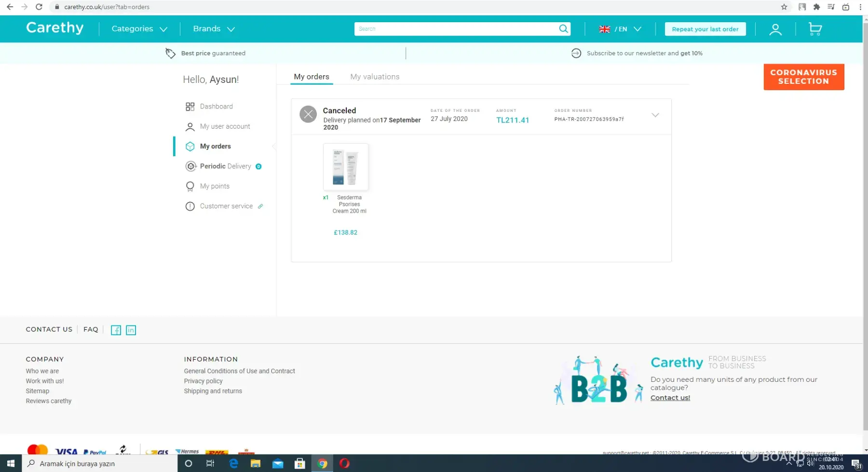868x472 pixels.
Task: Click the Coronavirus Selection banner button
Action: 803,77
